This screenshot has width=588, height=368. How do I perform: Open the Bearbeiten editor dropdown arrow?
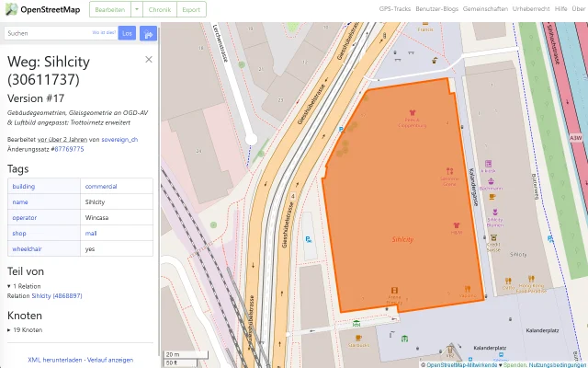pyautogui.click(x=137, y=9)
